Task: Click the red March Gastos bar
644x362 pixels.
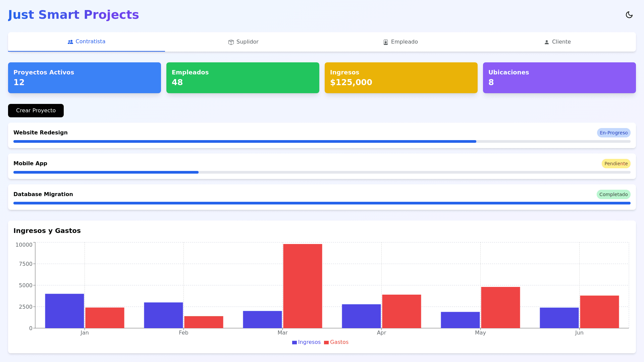Action: [303, 286]
